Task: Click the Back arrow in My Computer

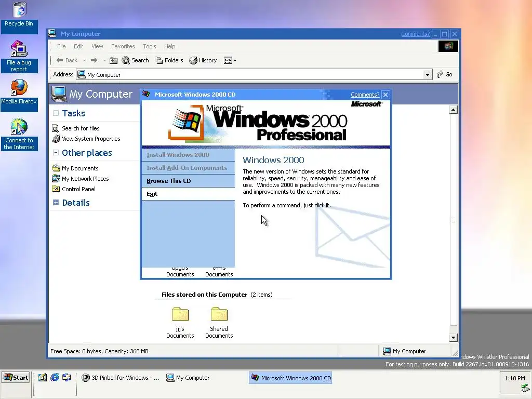Action: [67, 60]
